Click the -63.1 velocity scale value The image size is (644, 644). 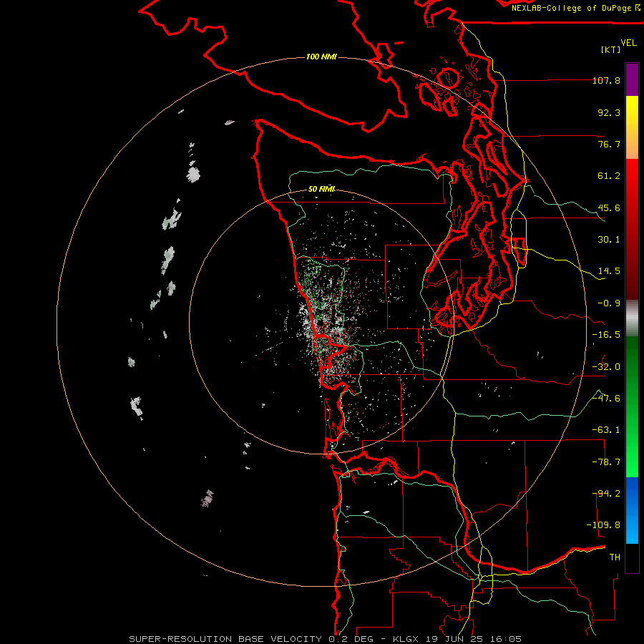pyautogui.click(x=606, y=430)
